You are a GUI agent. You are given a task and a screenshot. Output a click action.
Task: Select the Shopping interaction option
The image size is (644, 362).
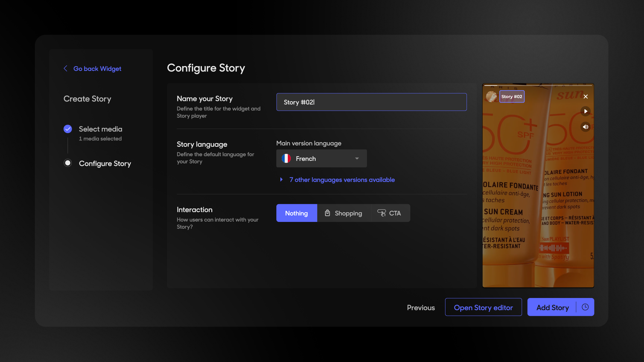click(343, 213)
